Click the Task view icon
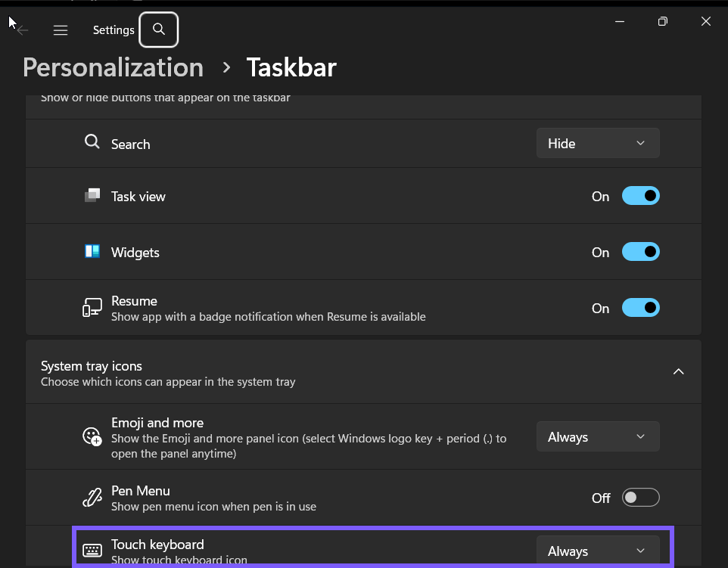This screenshot has width=728, height=568. (x=92, y=195)
